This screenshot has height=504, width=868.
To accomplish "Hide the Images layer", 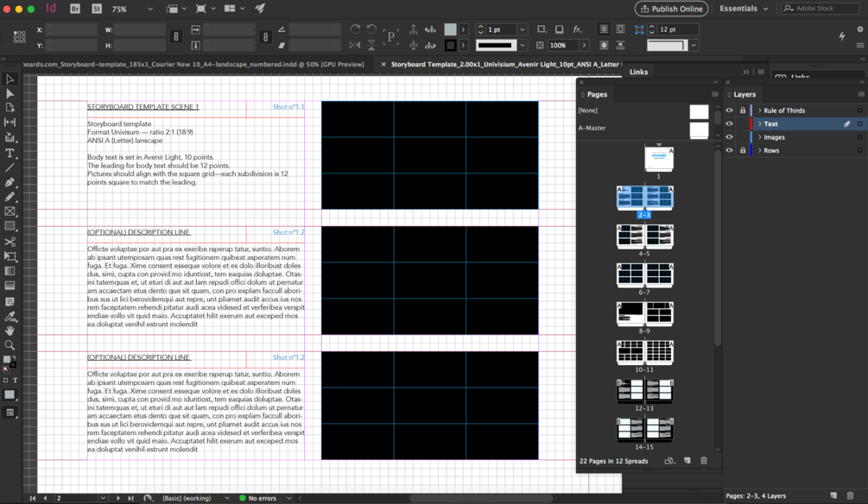I will tap(730, 137).
